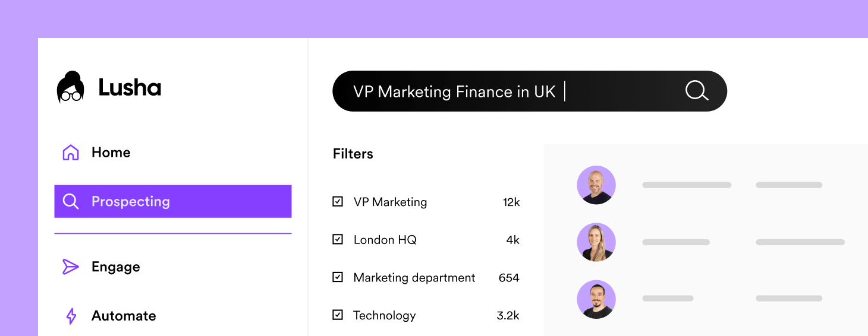The height and width of the screenshot is (336, 868).
Task: Select the bearded man's profile avatar
Action: pyautogui.click(x=596, y=299)
